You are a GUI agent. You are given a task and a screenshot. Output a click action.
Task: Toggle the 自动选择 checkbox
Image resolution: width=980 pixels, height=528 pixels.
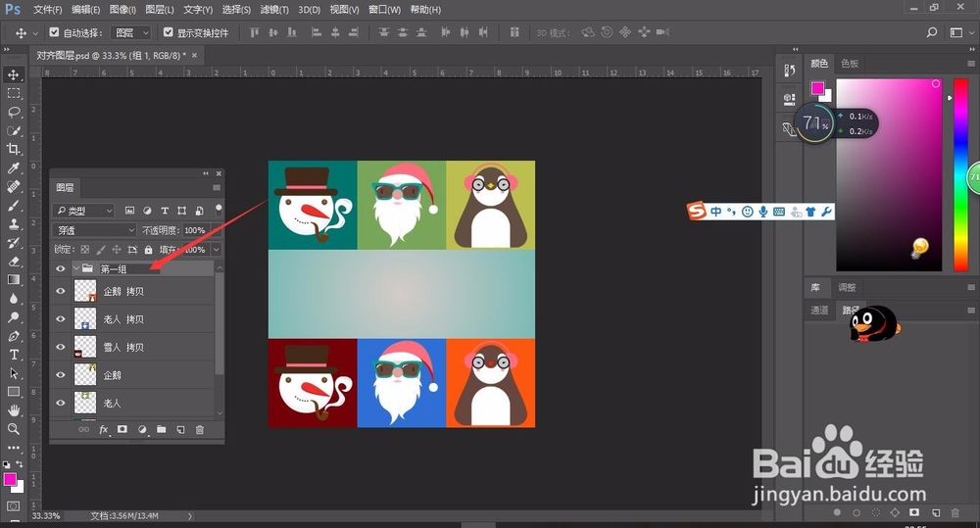click(x=54, y=32)
